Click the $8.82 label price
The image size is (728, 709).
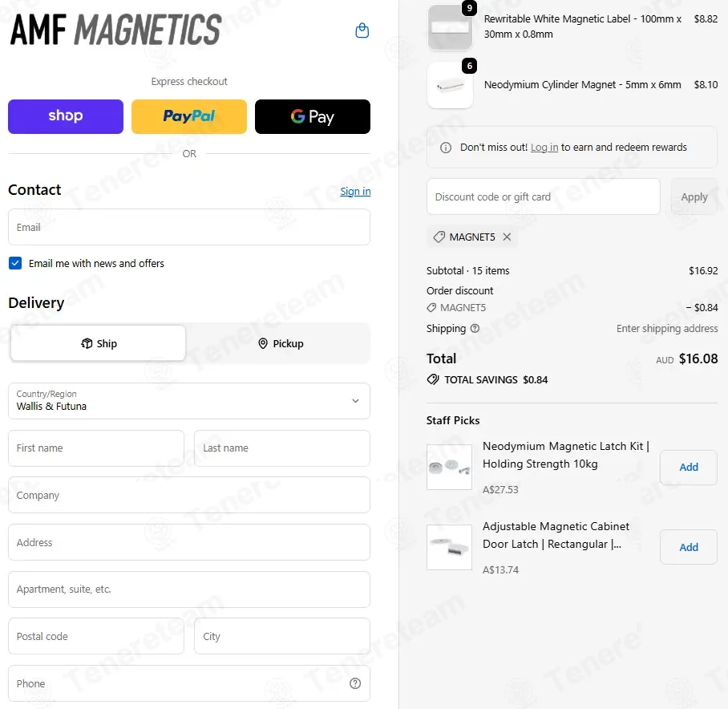pos(706,19)
